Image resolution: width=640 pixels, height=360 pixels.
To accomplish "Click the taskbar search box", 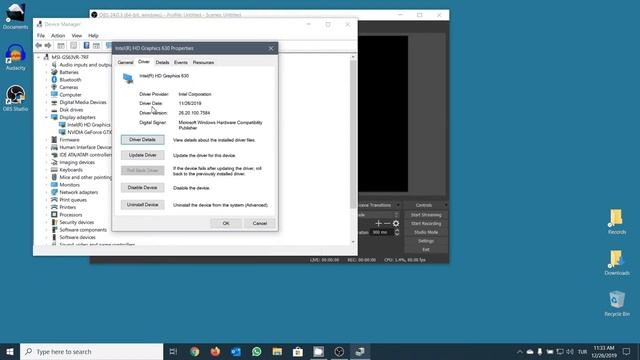I will (x=91, y=351).
